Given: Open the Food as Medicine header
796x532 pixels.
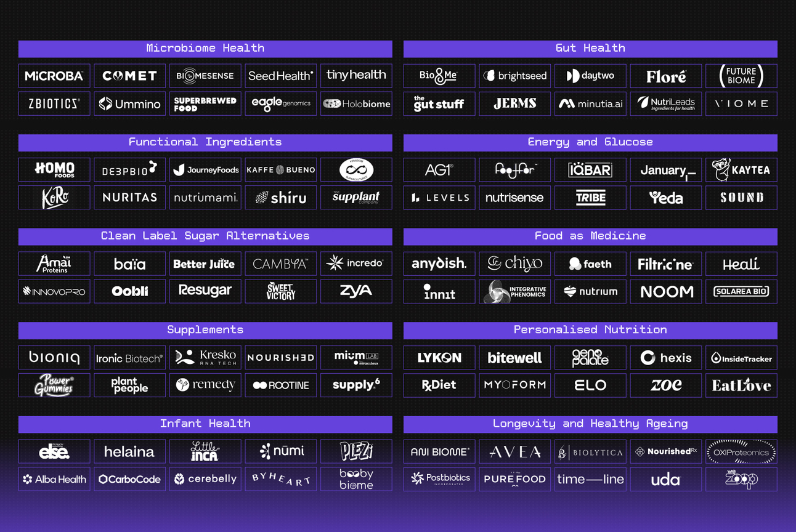Looking at the screenshot, I should 590,236.
